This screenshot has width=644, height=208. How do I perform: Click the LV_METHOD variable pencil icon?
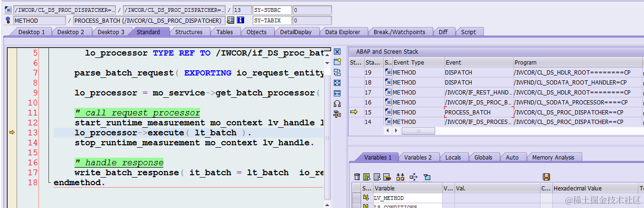point(366,198)
